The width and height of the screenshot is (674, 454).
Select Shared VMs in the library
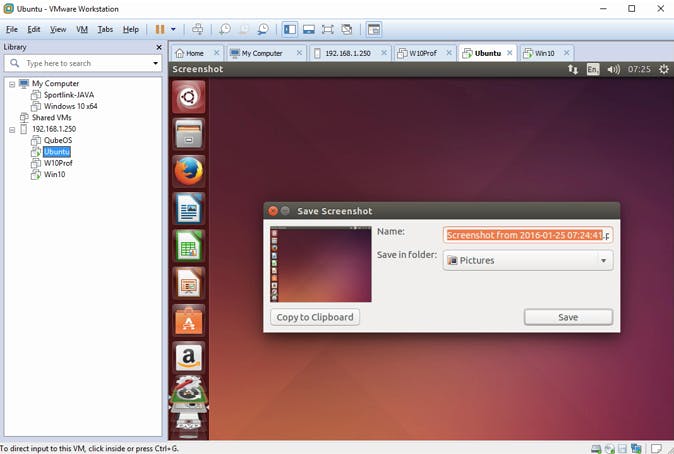pos(51,117)
